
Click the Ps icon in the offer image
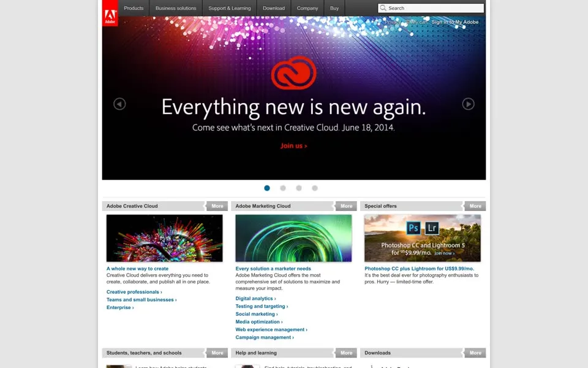tap(413, 228)
